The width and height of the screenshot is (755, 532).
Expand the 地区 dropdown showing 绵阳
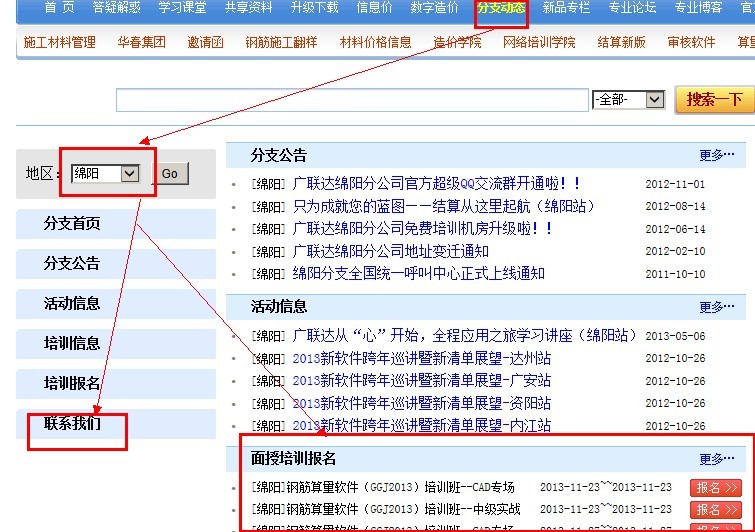pyautogui.click(x=105, y=173)
